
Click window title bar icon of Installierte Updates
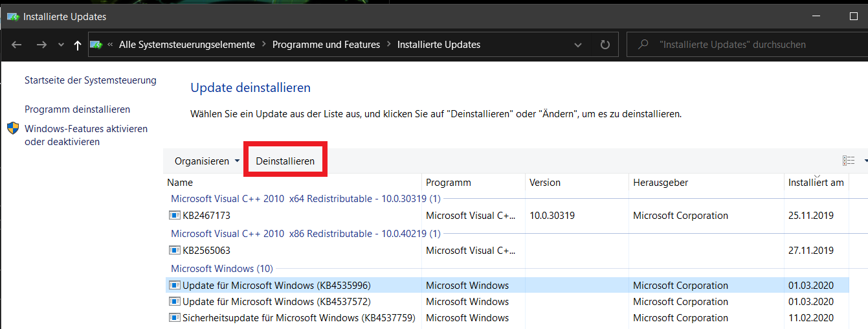[x=13, y=17]
